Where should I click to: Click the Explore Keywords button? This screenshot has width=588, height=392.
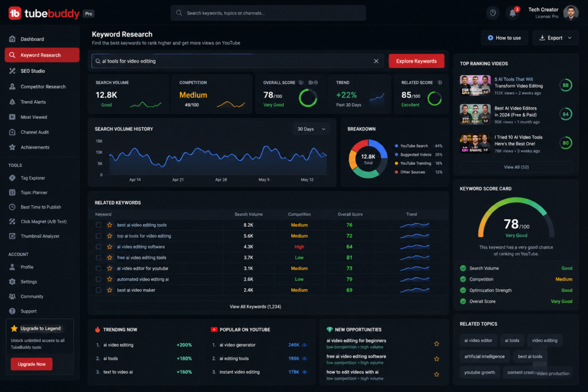pos(416,61)
